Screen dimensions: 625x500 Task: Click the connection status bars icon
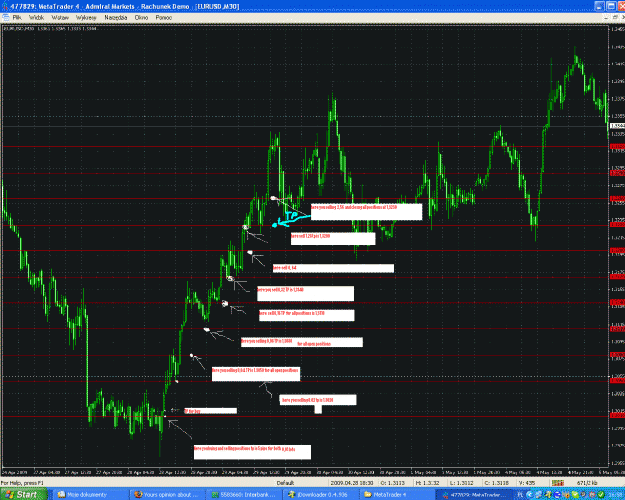tap(558, 483)
